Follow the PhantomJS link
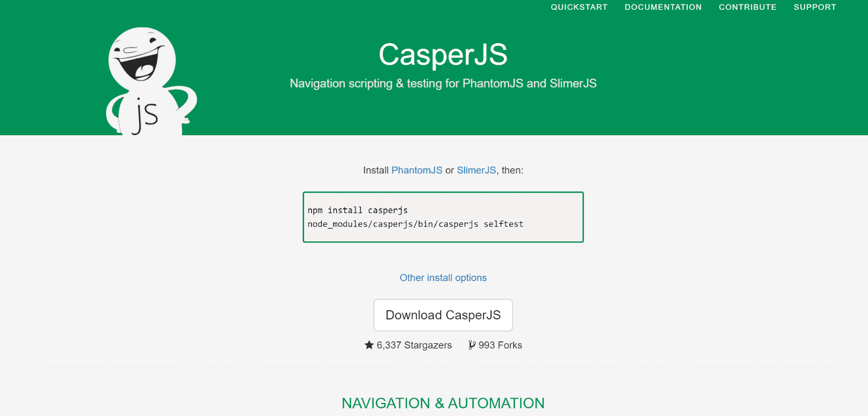This screenshot has height=416, width=868. [417, 171]
